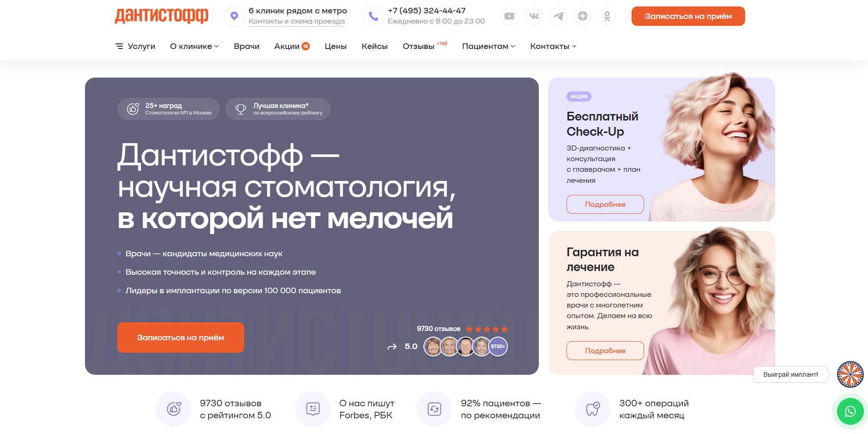Expand the Пациентам dropdown menu

(488, 46)
